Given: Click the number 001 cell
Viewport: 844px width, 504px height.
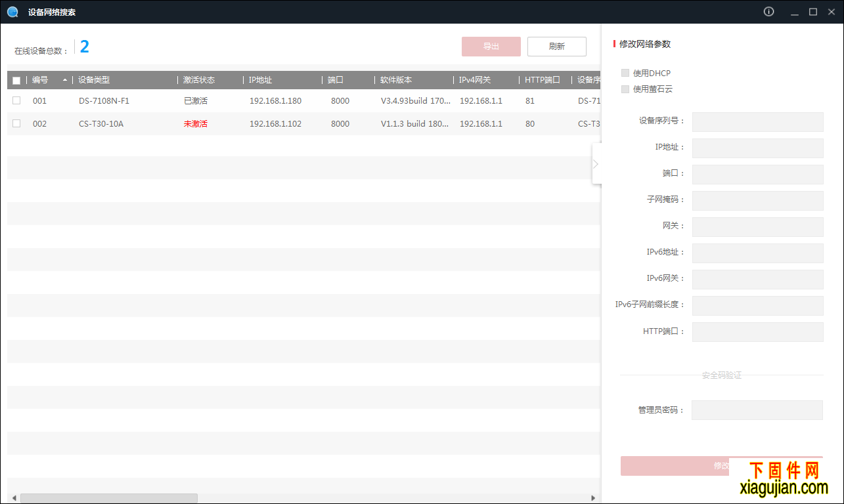Looking at the screenshot, I should (x=40, y=101).
